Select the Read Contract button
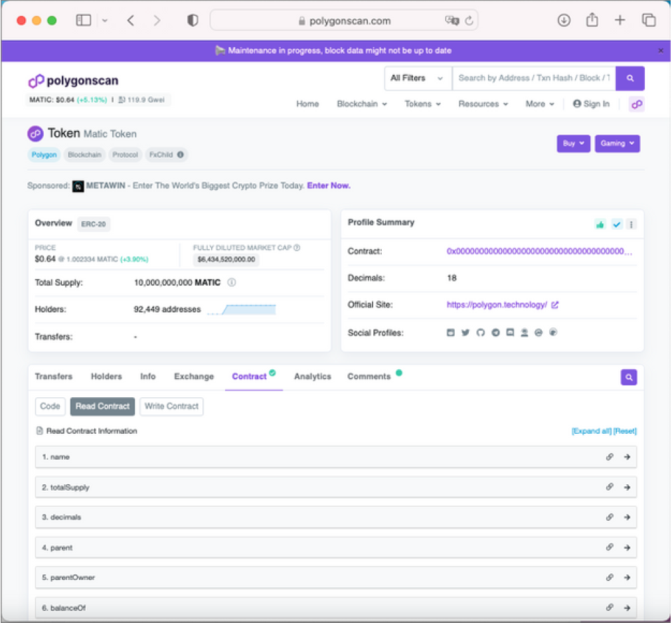The width and height of the screenshot is (672, 623). [102, 406]
